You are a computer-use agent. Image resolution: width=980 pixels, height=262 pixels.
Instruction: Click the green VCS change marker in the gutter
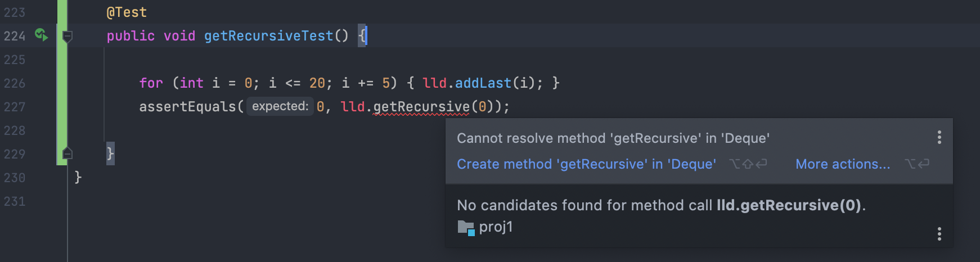(x=62, y=84)
